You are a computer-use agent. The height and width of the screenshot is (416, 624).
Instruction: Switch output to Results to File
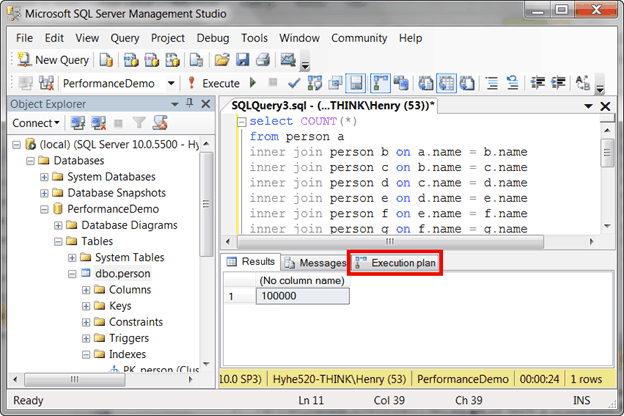coord(467,83)
